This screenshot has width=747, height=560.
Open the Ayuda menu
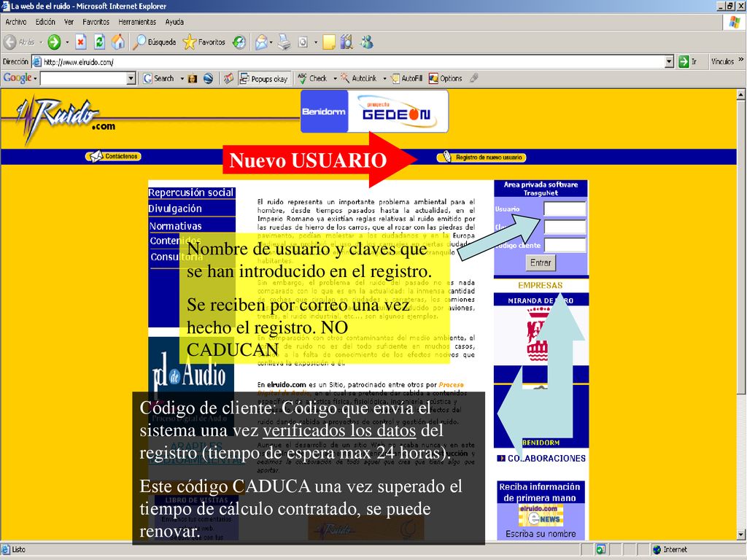174,22
